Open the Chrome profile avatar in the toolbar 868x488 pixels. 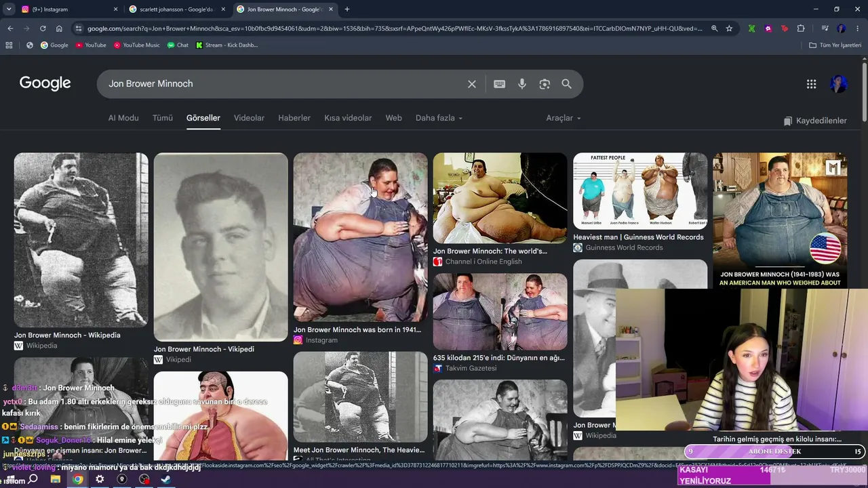841,28
